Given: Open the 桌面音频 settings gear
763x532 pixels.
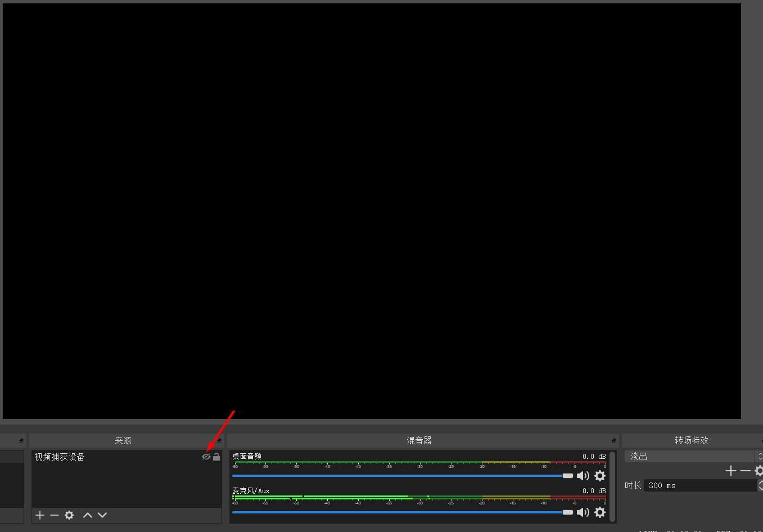Looking at the screenshot, I should tap(600, 476).
